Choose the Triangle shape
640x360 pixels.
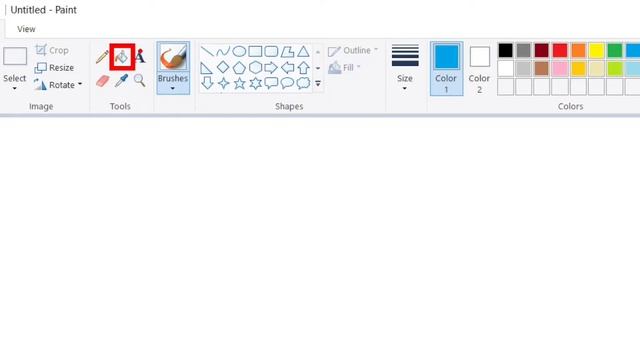click(x=303, y=51)
